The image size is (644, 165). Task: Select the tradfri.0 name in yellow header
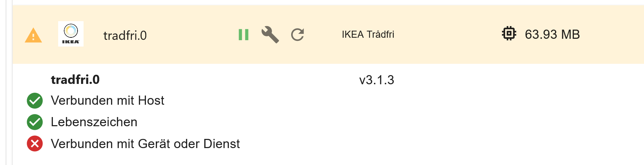(x=125, y=36)
